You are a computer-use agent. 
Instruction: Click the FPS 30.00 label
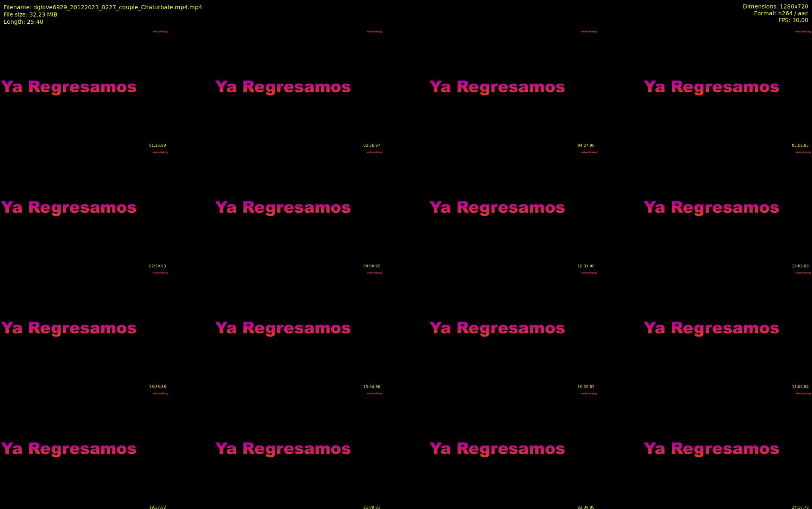[793, 20]
